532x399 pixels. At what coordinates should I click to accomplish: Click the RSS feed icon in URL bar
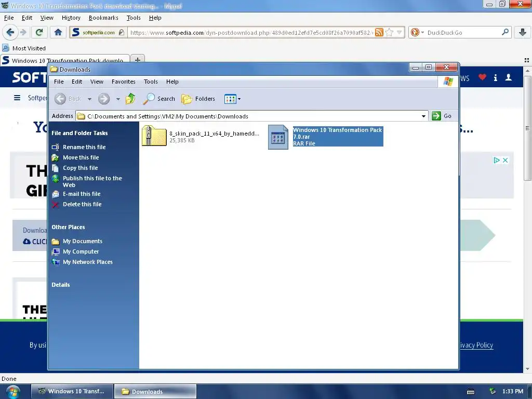click(x=379, y=33)
